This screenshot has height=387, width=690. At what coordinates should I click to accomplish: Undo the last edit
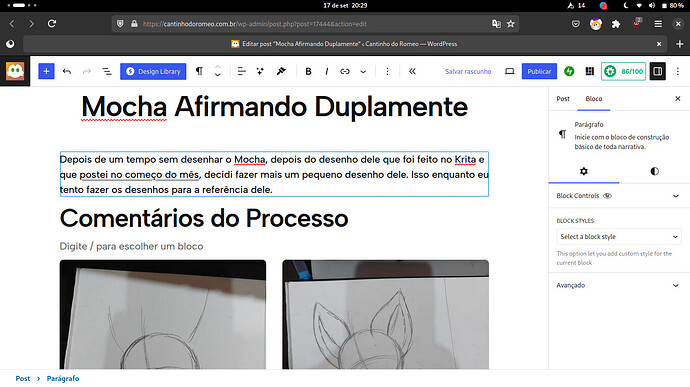click(67, 71)
